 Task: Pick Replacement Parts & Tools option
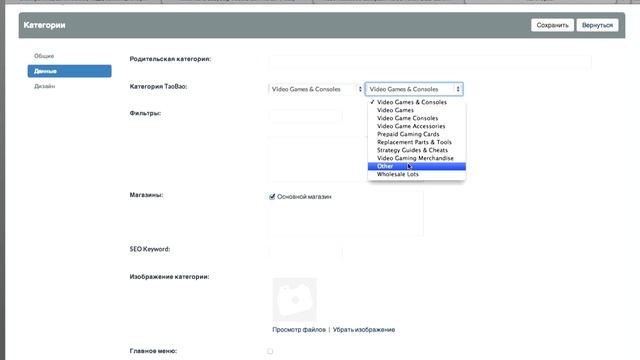pyautogui.click(x=416, y=142)
